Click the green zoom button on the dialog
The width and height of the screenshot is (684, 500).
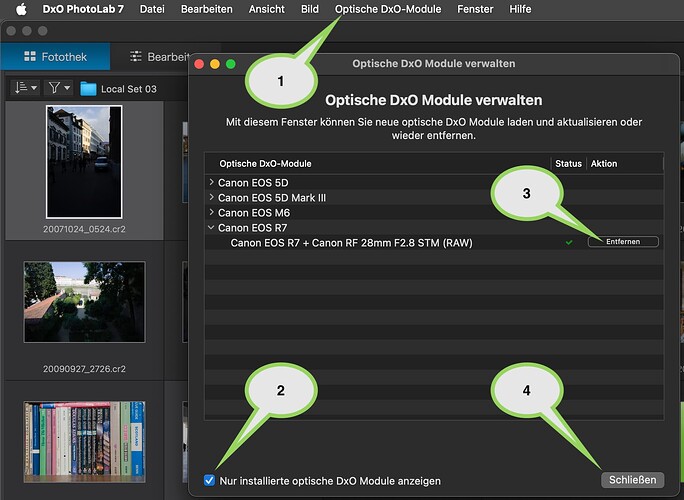point(231,64)
